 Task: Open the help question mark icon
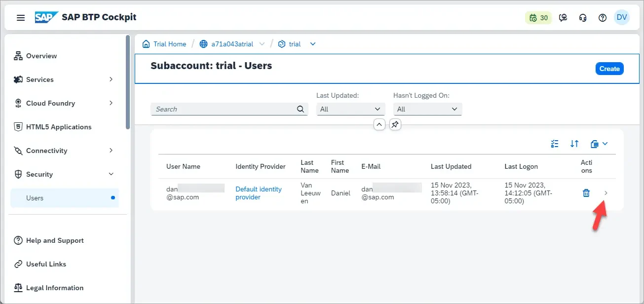tap(603, 18)
